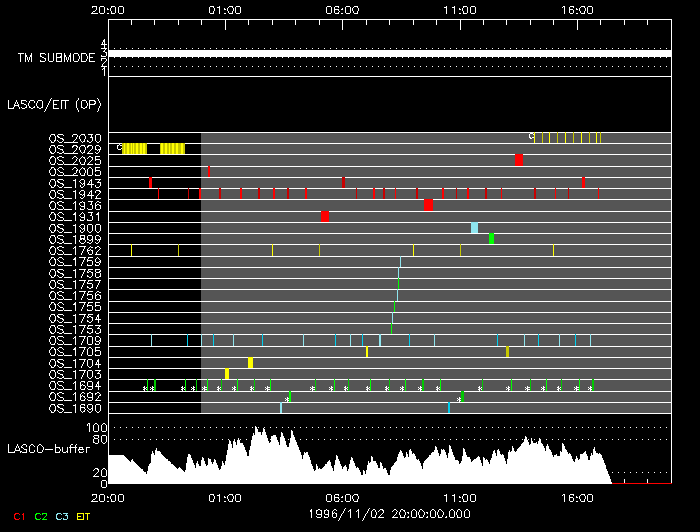Select the red marker in the OS_2005 row
Image resolution: width=700 pixels, height=532 pixels.
pyautogui.click(x=208, y=171)
